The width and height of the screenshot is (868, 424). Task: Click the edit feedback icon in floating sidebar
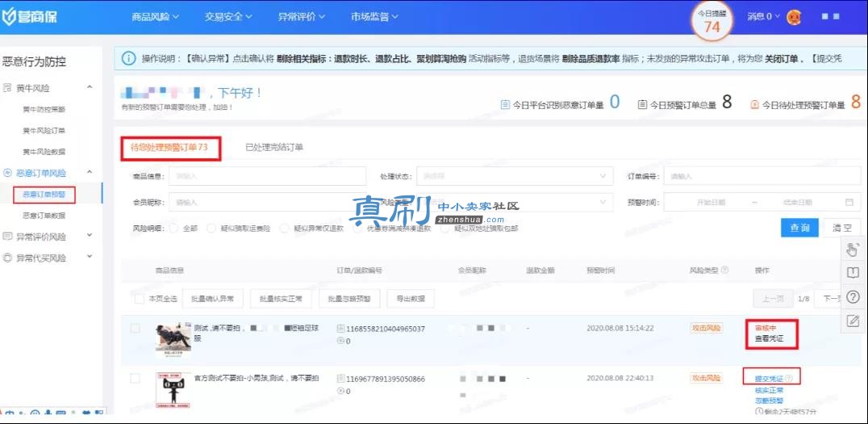853,320
